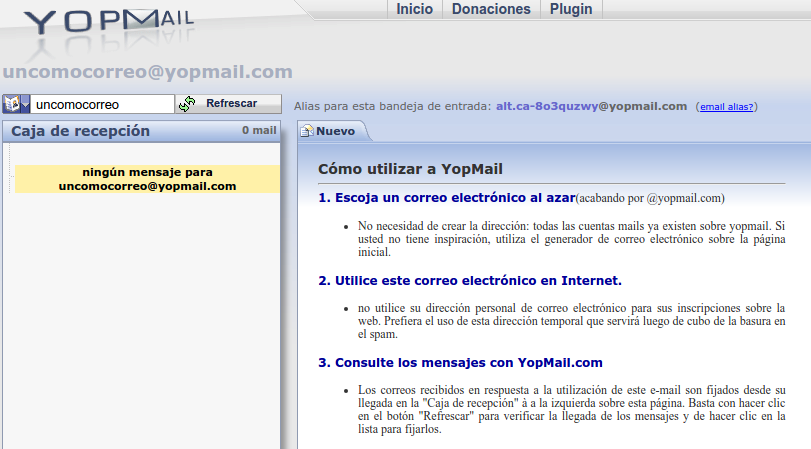The image size is (811, 449).
Task: Open the address book icon dropdown
Action: tap(16, 104)
